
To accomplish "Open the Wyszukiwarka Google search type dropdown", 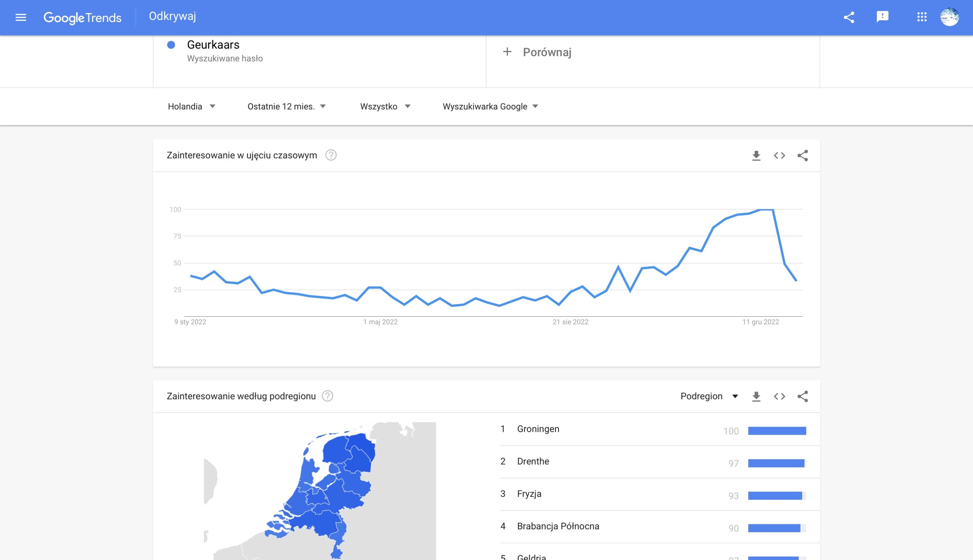I will [x=490, y=106].
